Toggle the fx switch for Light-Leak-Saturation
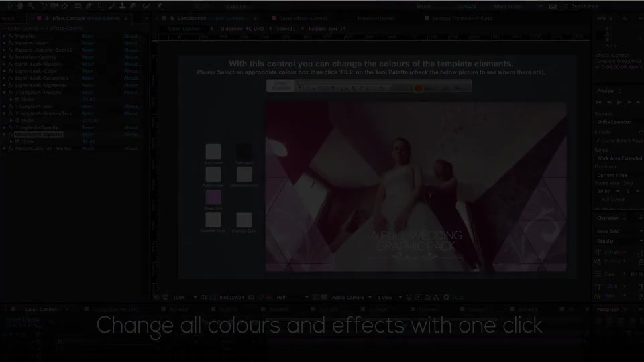 point(11,78)
